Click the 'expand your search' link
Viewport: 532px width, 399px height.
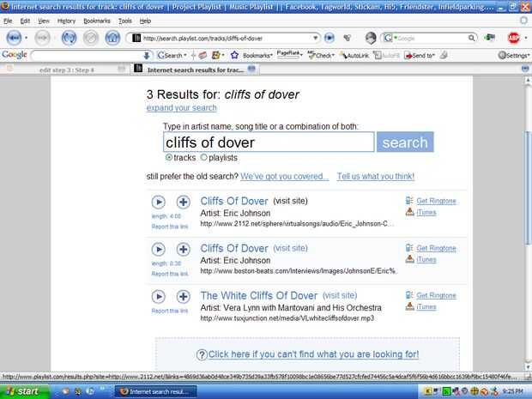(182, 108)
